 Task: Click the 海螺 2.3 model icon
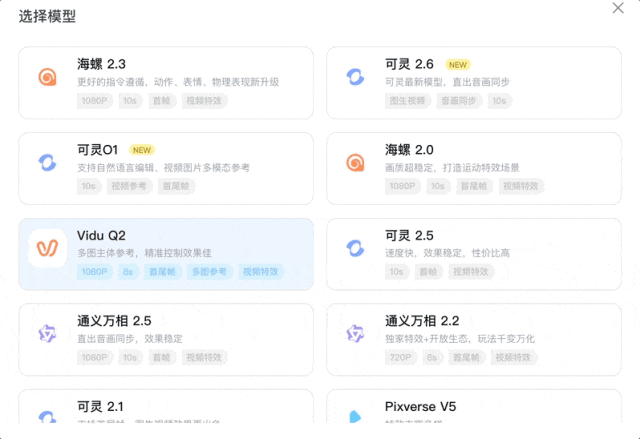tap(47, 77)
